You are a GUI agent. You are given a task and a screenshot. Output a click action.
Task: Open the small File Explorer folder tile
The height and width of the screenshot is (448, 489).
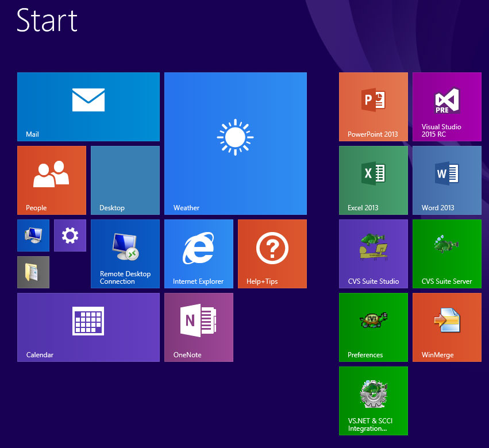pyautogui.click(x=33, y=272)
